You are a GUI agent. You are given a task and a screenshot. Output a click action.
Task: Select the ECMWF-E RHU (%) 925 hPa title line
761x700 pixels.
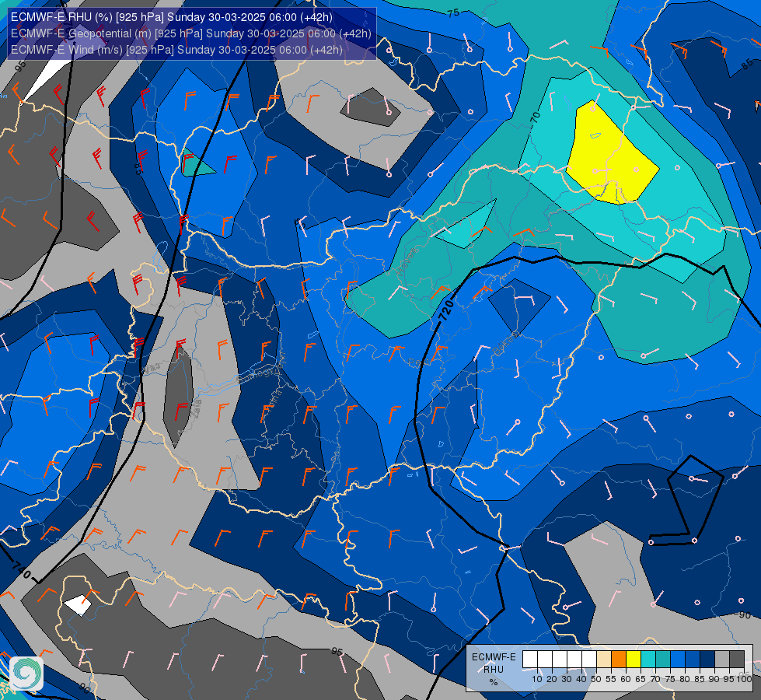(171, 17)
